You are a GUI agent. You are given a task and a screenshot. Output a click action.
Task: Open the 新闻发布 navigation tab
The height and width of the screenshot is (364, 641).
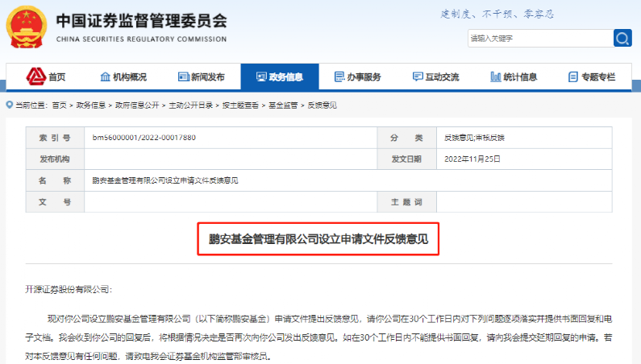pos(202,77)
